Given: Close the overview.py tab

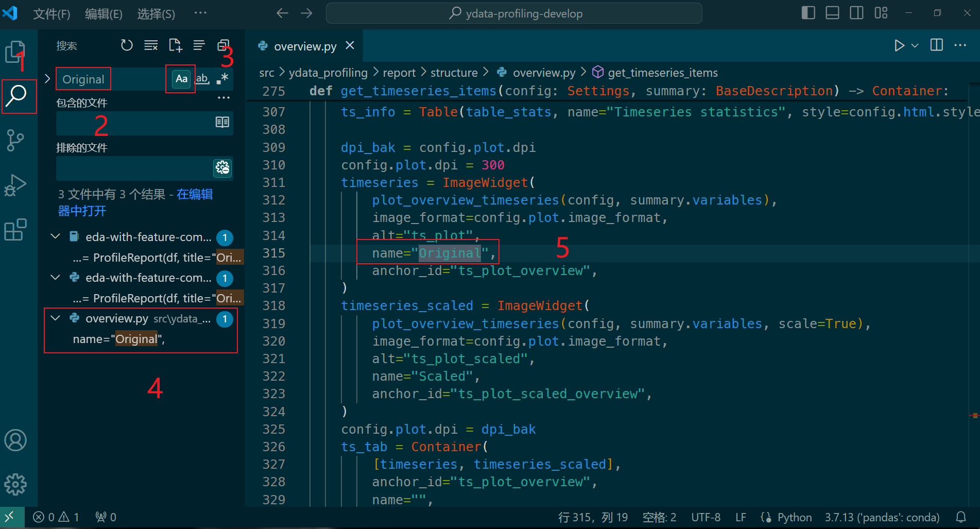Looking at the screenshot, I should 350,45.
